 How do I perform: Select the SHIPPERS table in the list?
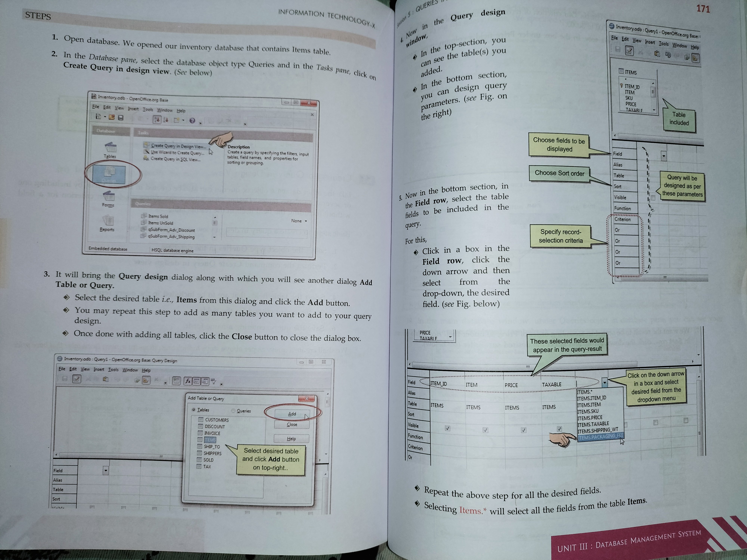(x=212, y=453)
